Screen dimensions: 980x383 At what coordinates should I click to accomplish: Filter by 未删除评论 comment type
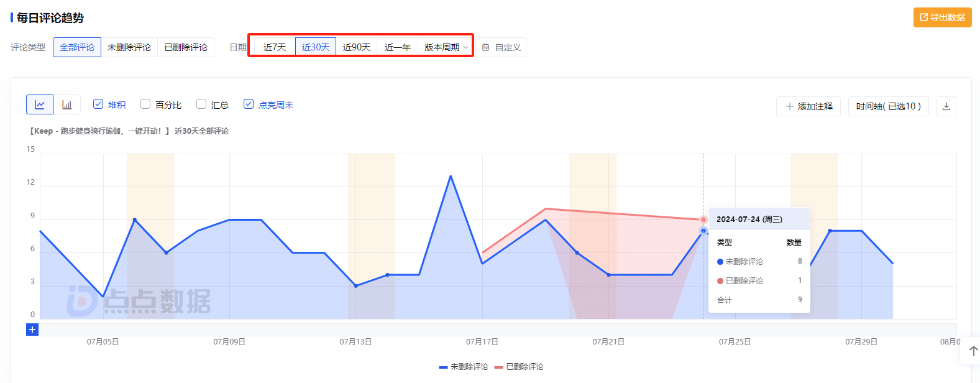[x=129, y=47]
